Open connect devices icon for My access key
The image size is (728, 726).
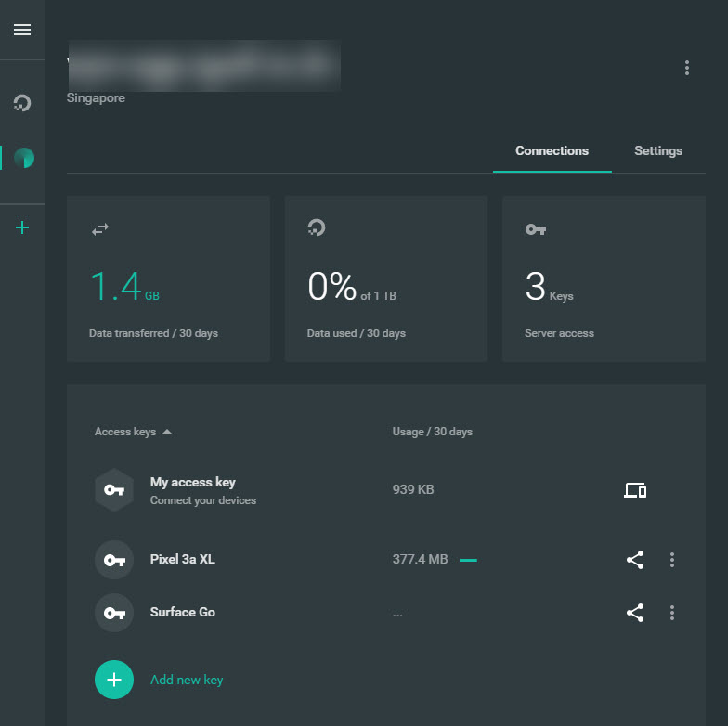pos(635,490)
